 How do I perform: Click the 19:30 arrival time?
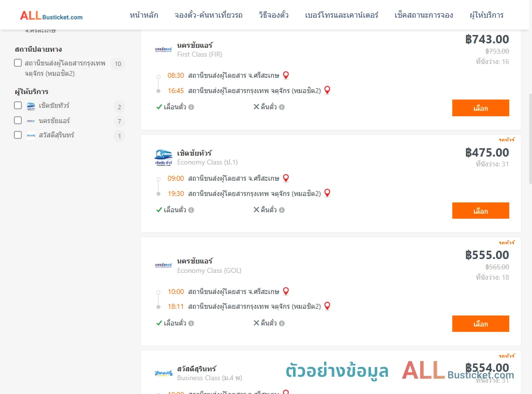[176, 194]
